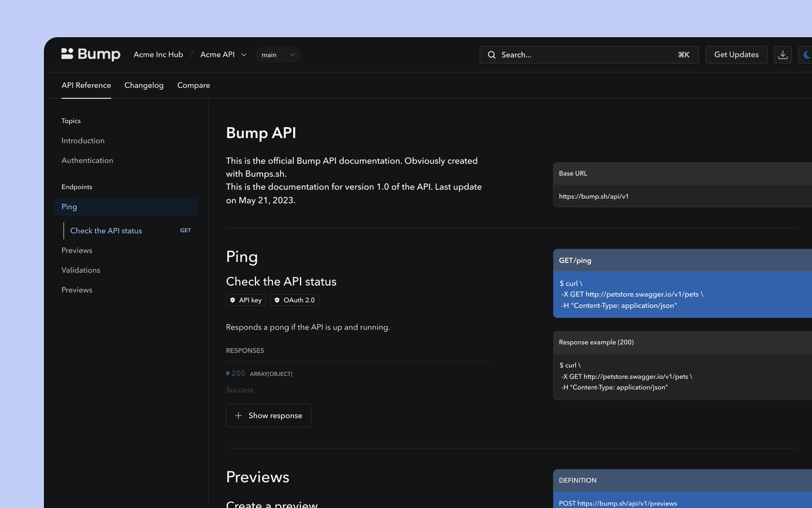This screenshot has height=508, width=812.
Task: Click the GET badge in sidebar
Action: tap(186, 230)
